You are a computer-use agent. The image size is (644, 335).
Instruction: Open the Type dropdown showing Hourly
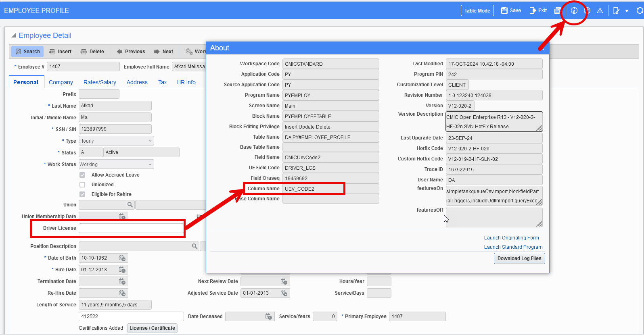[x=116, y=141]
